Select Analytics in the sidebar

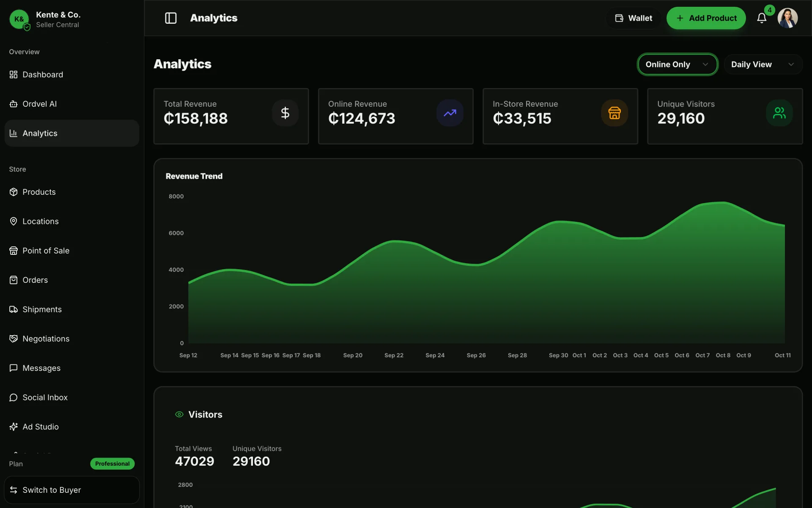click(72, 133)
